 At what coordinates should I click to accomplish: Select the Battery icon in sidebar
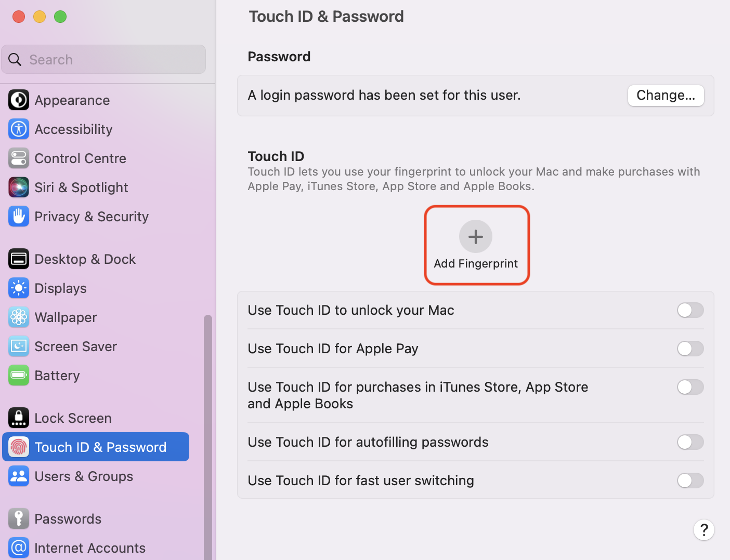[19, 376]
